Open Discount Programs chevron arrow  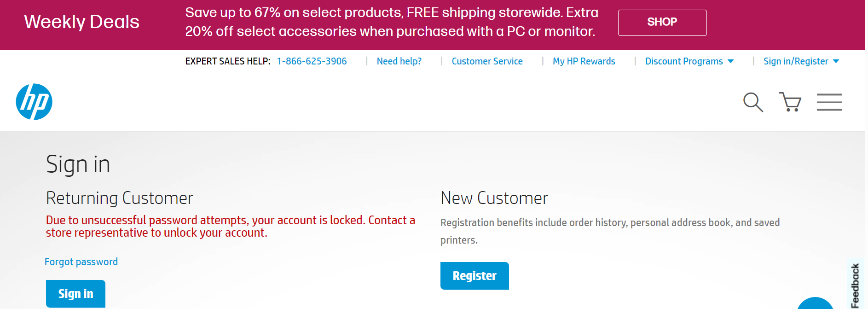click(731, 61)
